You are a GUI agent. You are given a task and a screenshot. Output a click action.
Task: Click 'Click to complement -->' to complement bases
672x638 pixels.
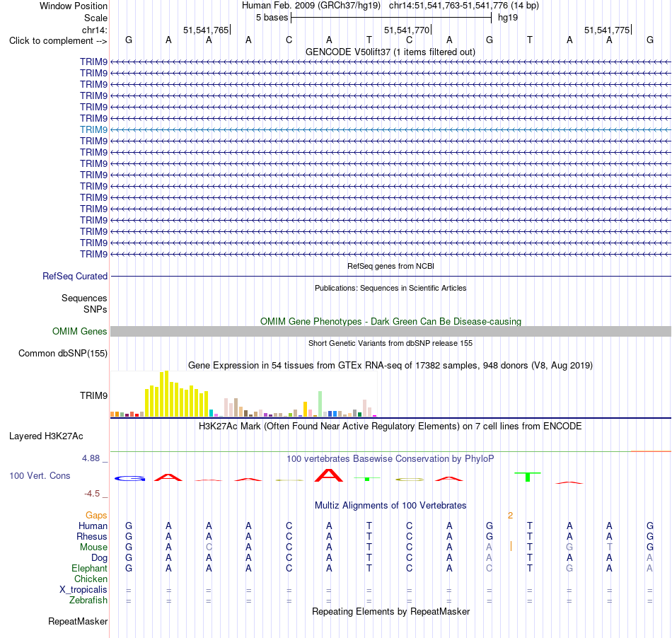click(x=58, y=41)
